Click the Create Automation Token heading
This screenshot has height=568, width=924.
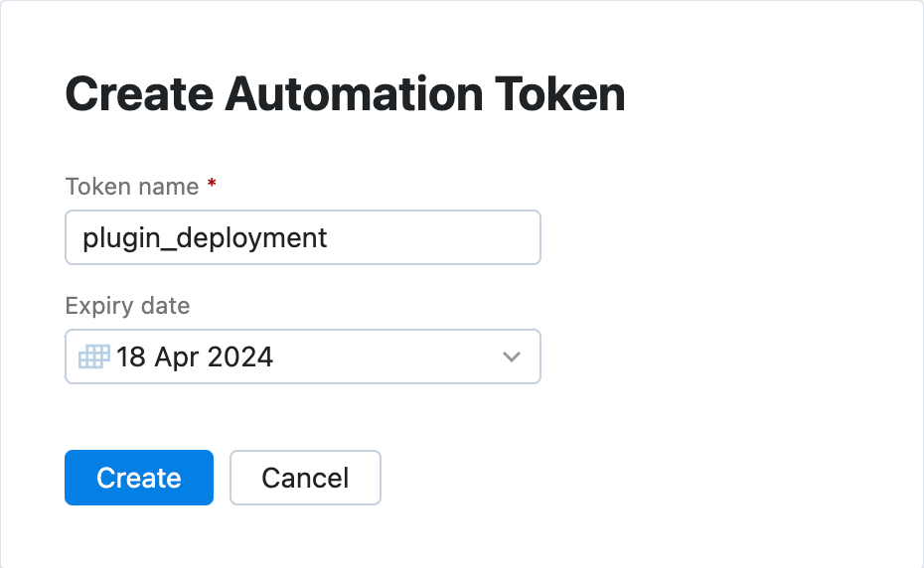click(x=345, y=95)
